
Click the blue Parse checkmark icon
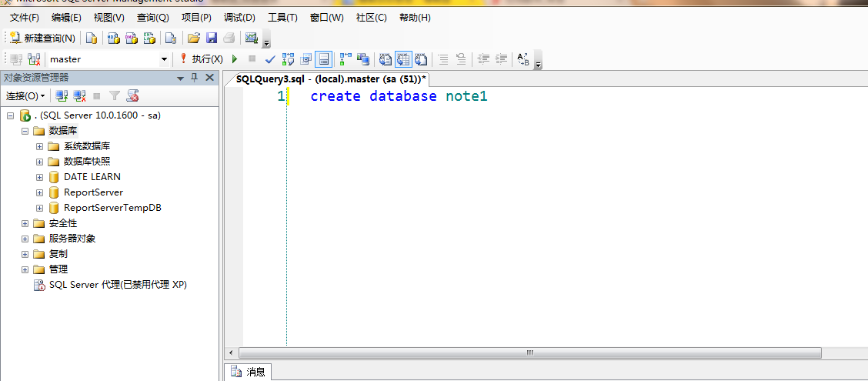pos(270,58)
